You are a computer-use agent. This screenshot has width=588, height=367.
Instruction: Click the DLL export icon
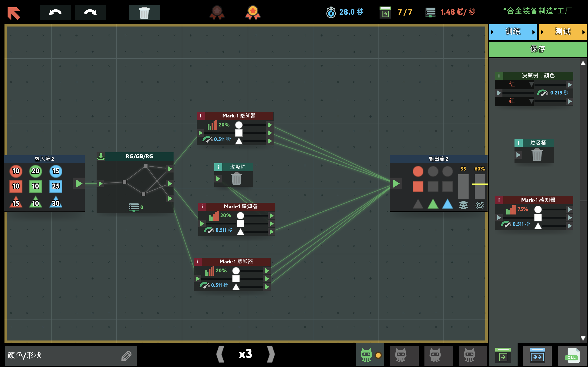click(572, 356)
